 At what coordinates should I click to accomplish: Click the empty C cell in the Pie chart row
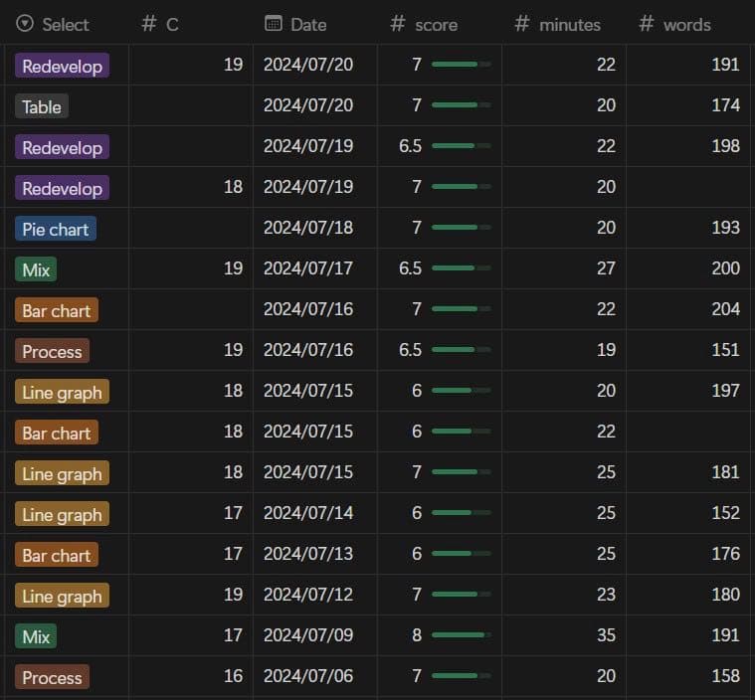pyautogui.click(x=191, y=228)
